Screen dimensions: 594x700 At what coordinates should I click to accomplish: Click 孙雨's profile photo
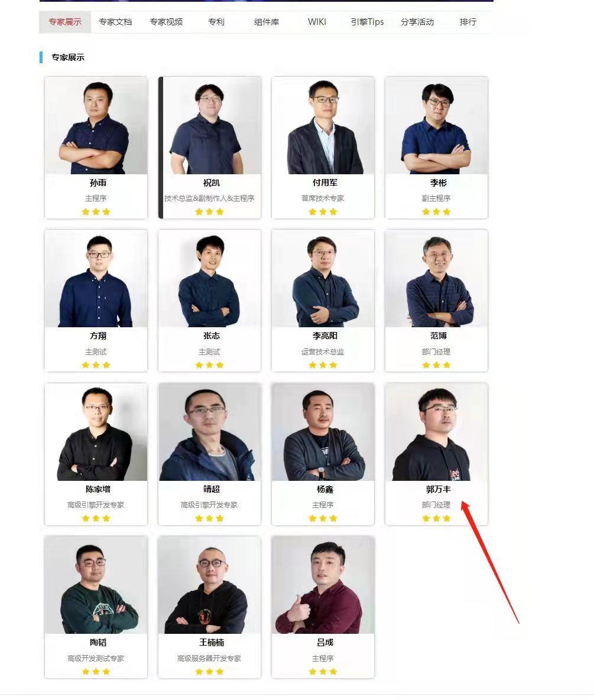(96, 125)
